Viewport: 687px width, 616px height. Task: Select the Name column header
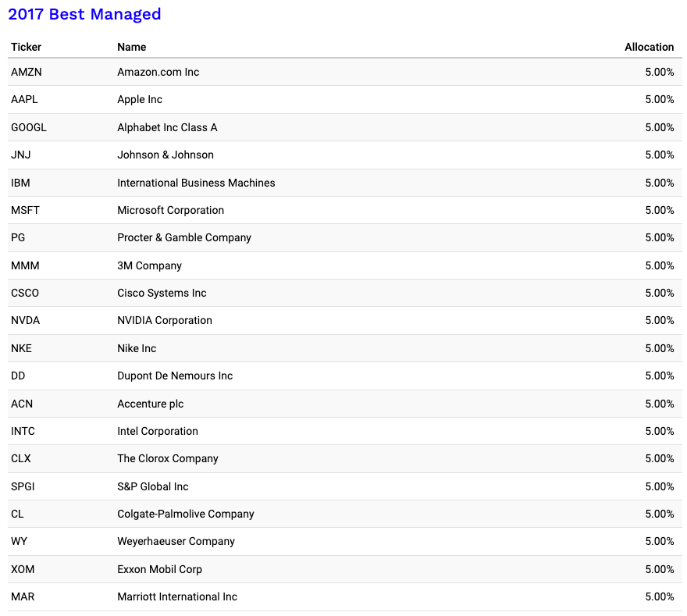pyautogui.click(x=131, y=47)
